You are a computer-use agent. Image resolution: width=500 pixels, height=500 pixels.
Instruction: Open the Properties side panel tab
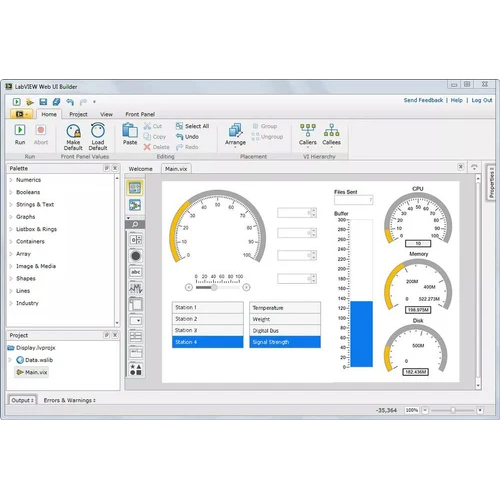click(491, 182)
